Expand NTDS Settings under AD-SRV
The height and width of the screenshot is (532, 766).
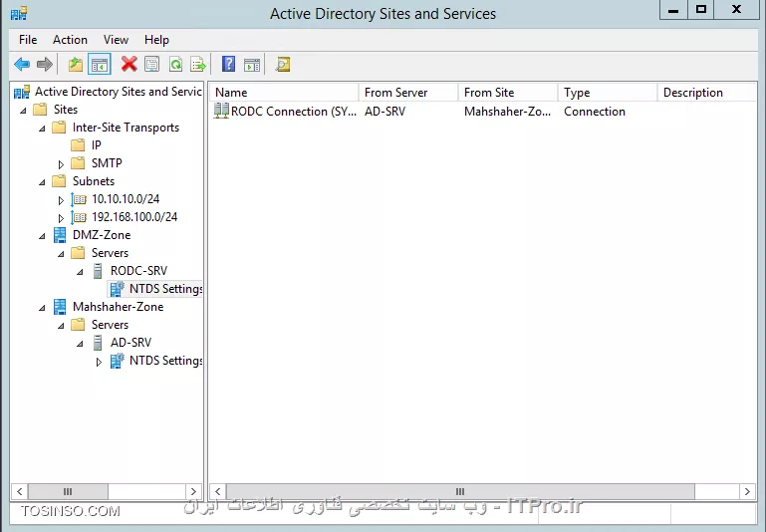(x=99, y=362)
